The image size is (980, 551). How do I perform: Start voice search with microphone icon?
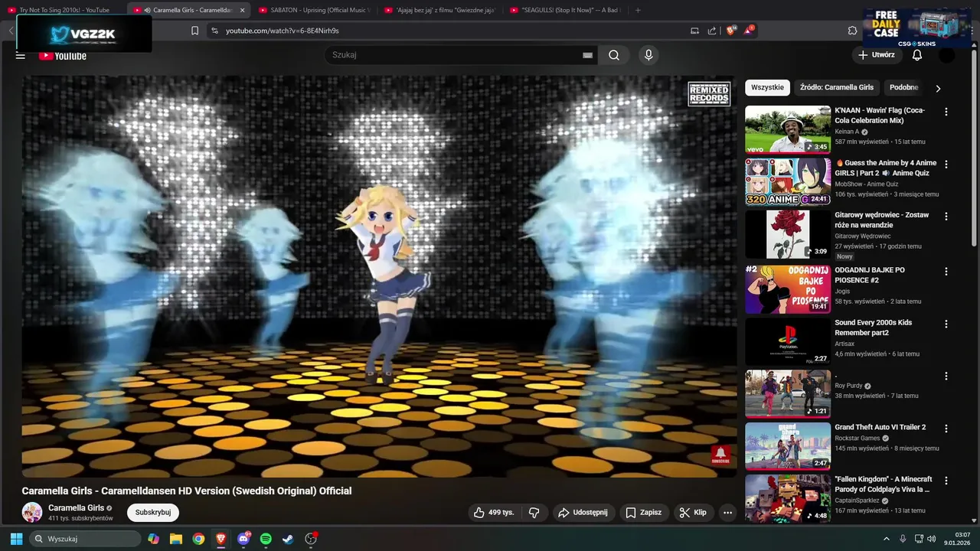(x=648, y=55)
